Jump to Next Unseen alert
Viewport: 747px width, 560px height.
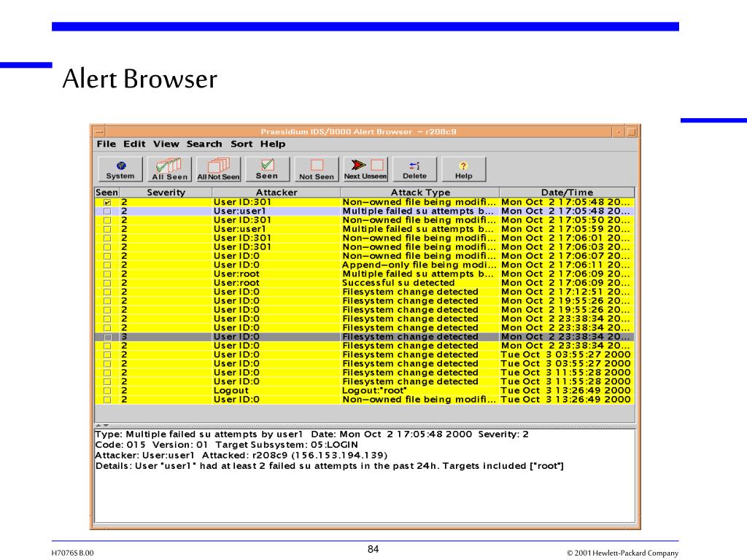click(x=365, y=169)
